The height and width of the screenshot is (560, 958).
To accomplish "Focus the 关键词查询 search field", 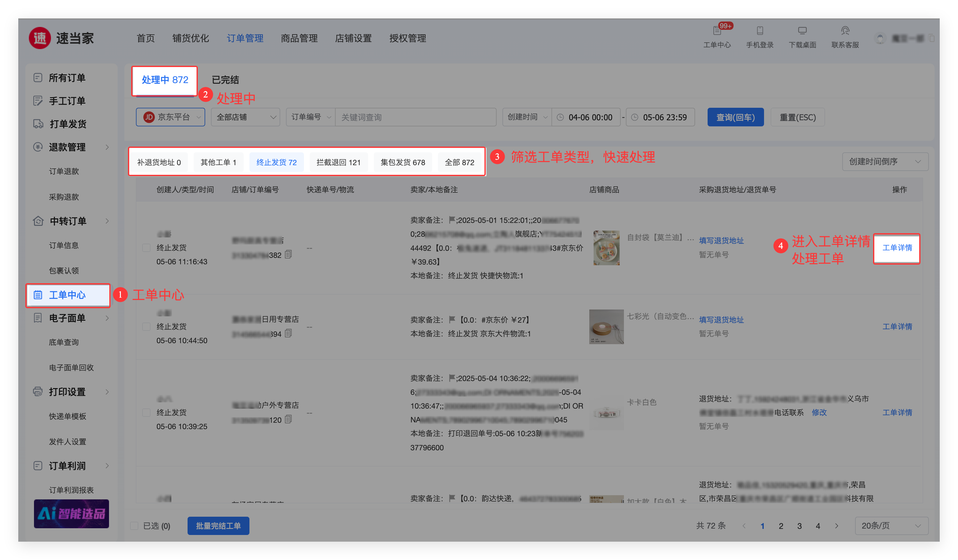I will tap(415, 117).
